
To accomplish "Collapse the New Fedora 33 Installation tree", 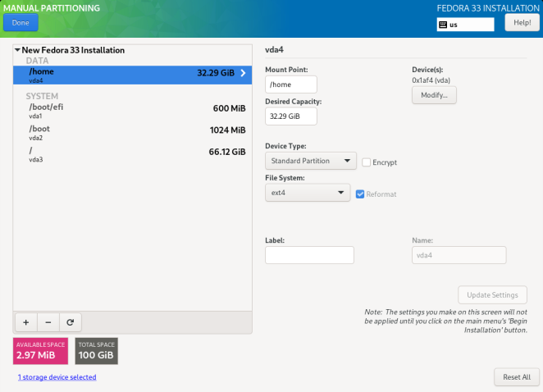I will [x=17, y=50].
